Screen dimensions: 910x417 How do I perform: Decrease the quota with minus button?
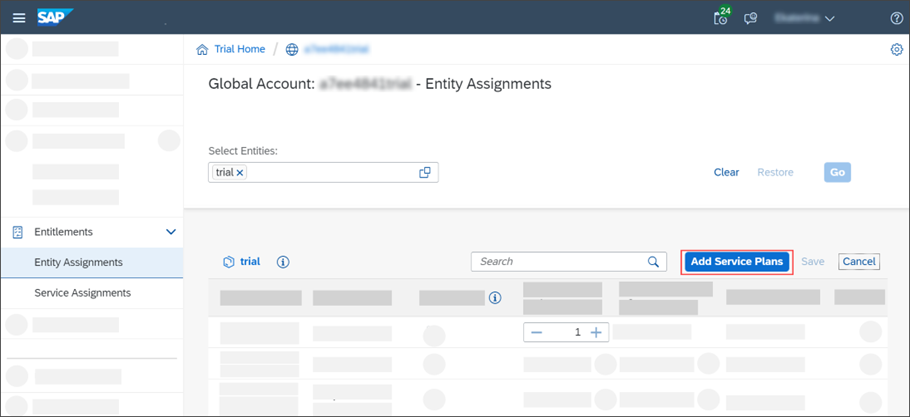click(x=537, y=332)
